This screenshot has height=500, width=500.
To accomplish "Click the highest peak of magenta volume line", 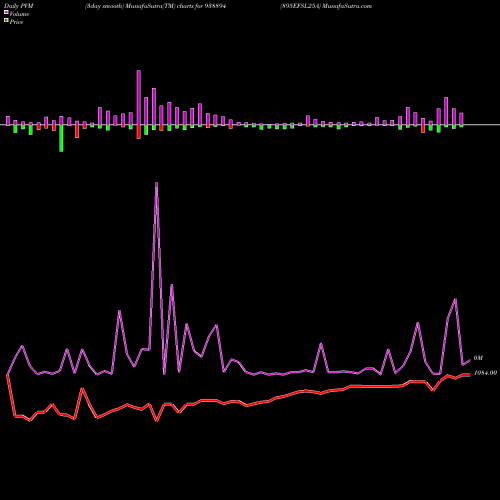I will 157,183.
